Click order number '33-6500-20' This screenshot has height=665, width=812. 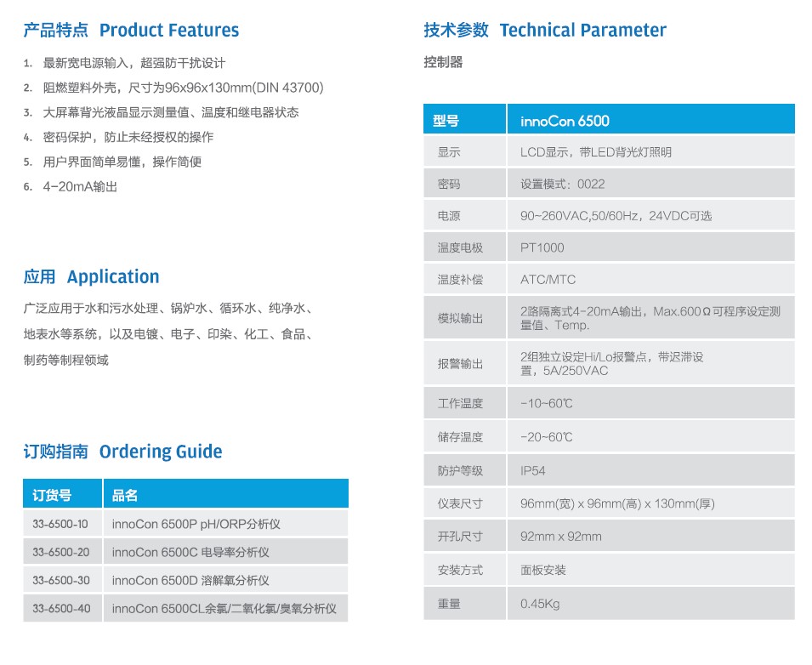pyautogui.click(x=60, y=553)
